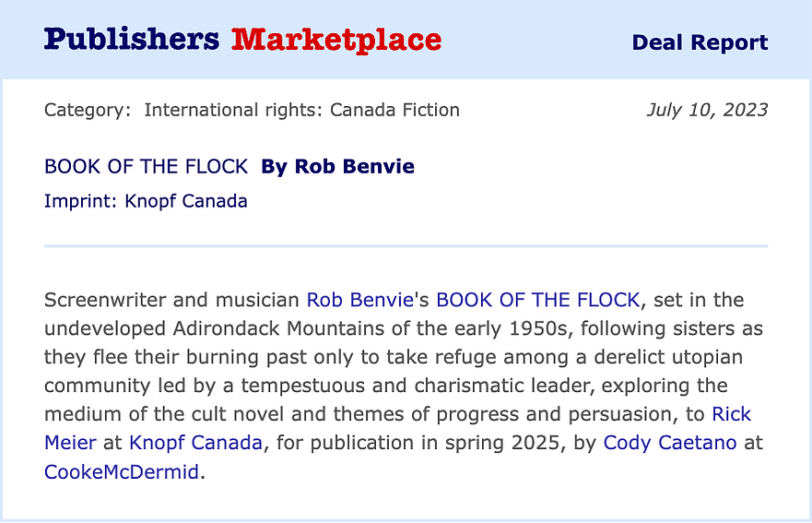Click the horizontal divider line
Screen dimensions: 812x523
406,246
